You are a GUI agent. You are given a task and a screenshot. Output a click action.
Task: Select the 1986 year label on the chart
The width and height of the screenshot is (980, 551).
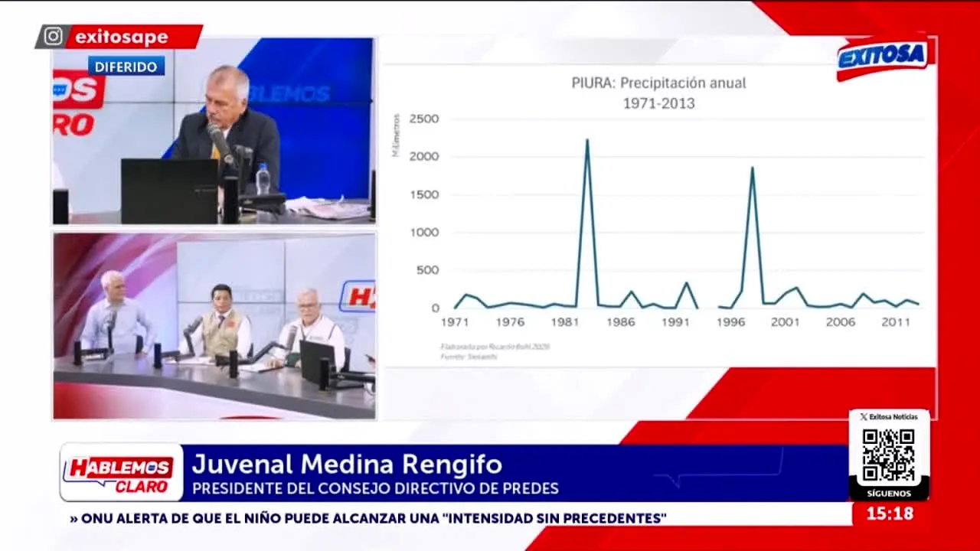(620, 322)
